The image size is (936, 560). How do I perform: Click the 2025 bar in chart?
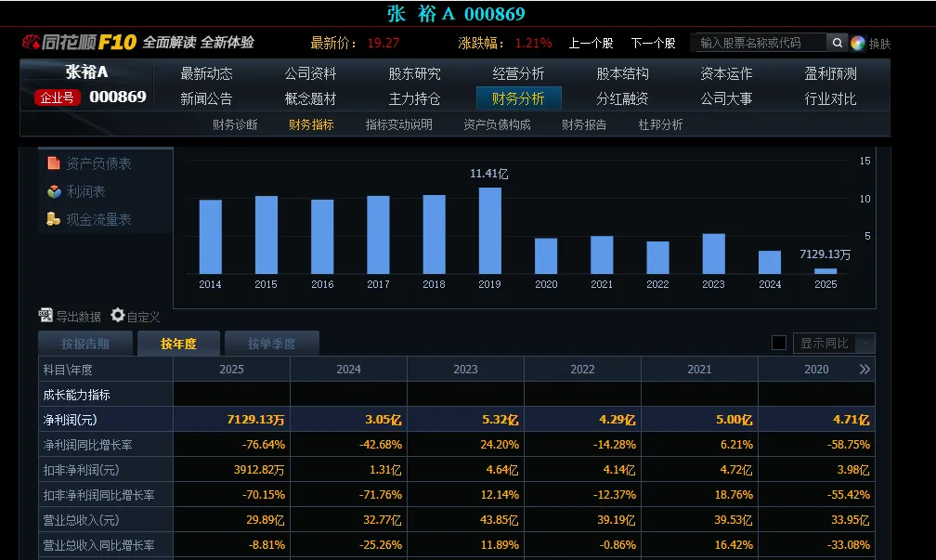[x=825, y=271]
